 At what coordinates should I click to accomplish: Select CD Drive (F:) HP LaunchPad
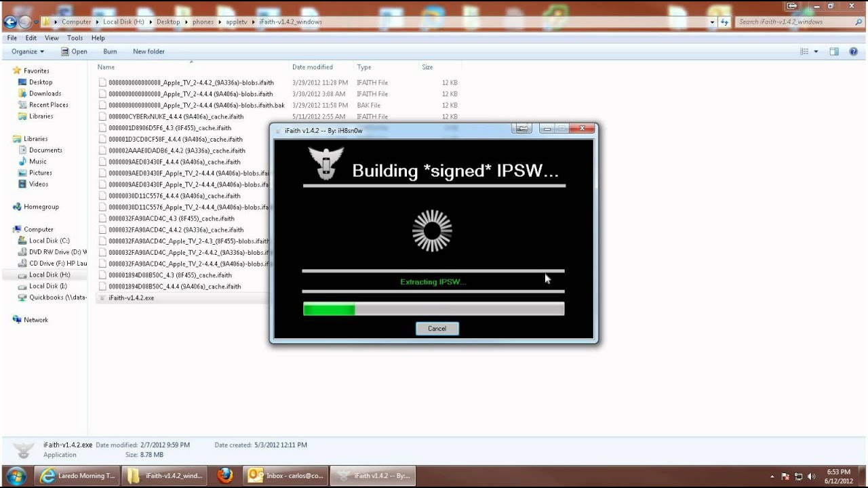coord(52,264)
